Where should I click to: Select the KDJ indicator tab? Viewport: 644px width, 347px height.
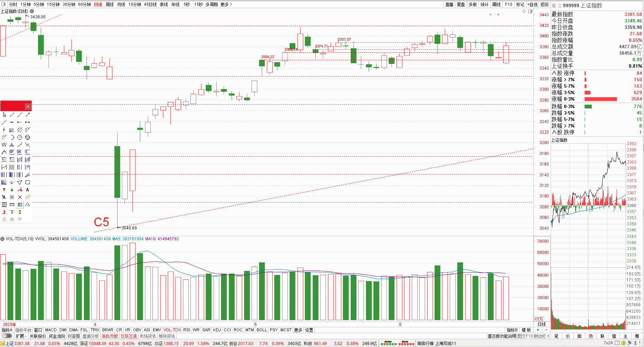[217, 330]
